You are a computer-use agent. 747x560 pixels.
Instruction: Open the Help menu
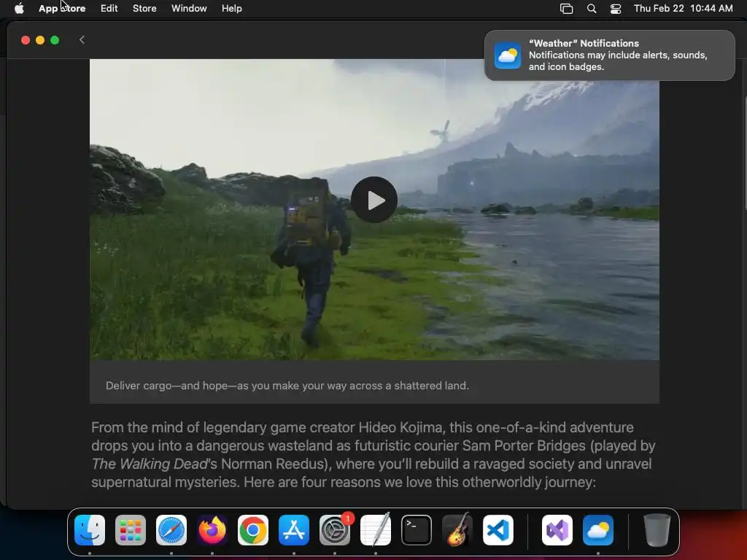click(x=231, y=9)
